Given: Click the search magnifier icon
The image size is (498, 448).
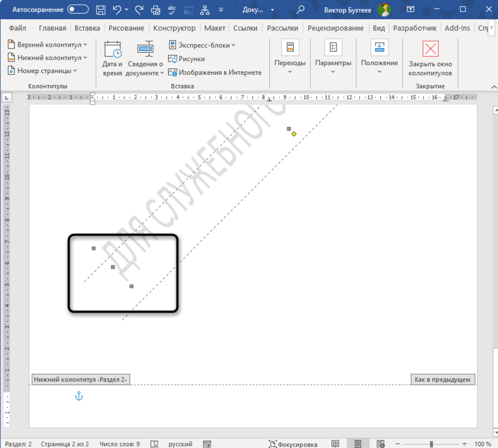Looking at the screenshot, I should 300,10.
